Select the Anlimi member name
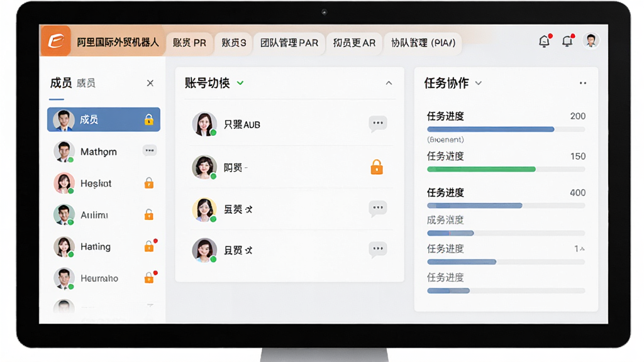This screenshot has width=644, height=362. tap(94, 215)
